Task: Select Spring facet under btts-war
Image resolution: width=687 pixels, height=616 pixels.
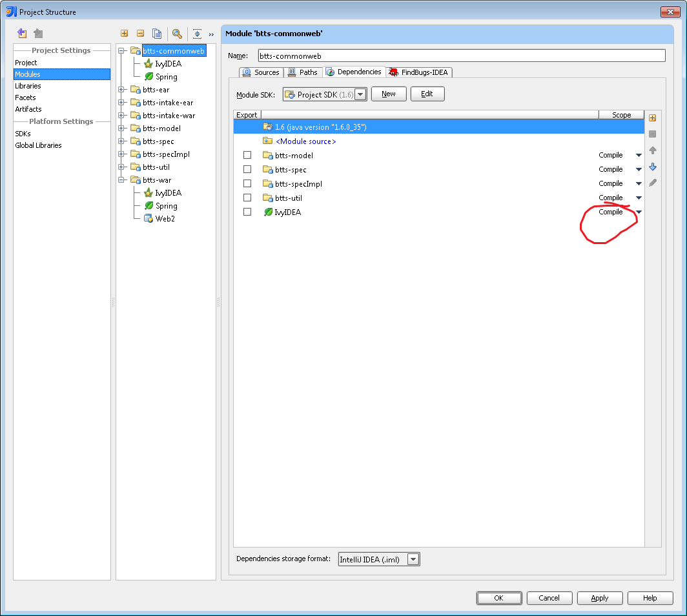Action: tap(161, 206)
